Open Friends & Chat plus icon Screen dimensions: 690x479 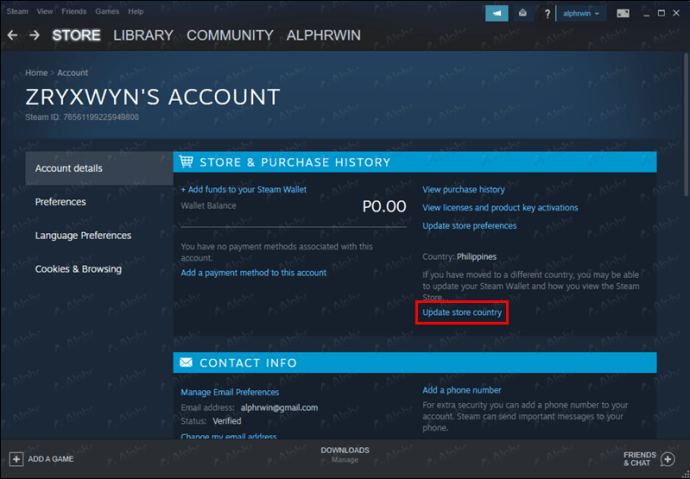[668, 459]
